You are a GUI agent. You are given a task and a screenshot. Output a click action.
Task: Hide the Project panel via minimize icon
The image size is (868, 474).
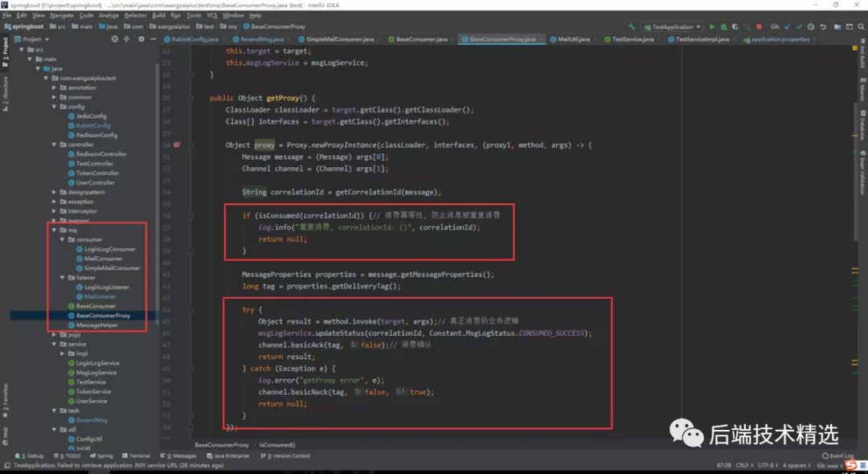click(154, 39)
